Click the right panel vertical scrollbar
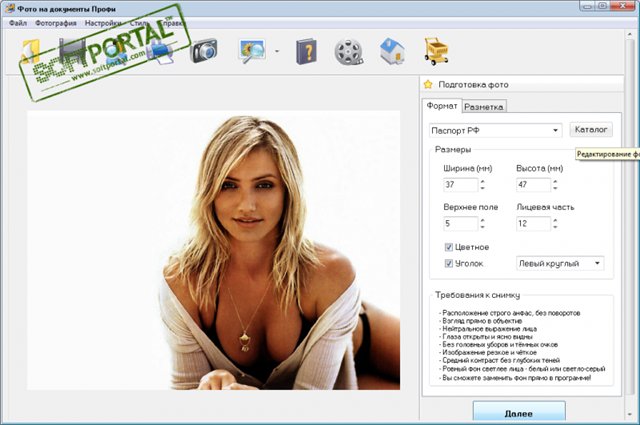Image resolution: width=640 pixels, height=425 pixels. coord(629,225)
